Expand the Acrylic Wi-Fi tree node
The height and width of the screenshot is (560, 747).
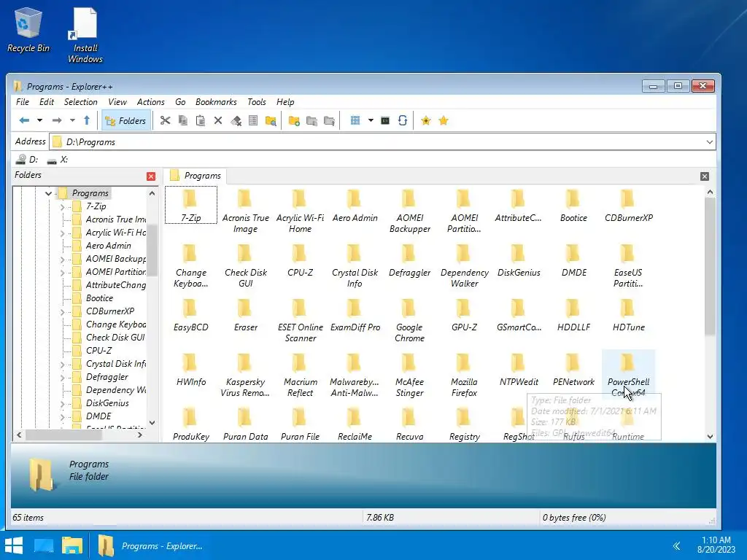point(63,233)
